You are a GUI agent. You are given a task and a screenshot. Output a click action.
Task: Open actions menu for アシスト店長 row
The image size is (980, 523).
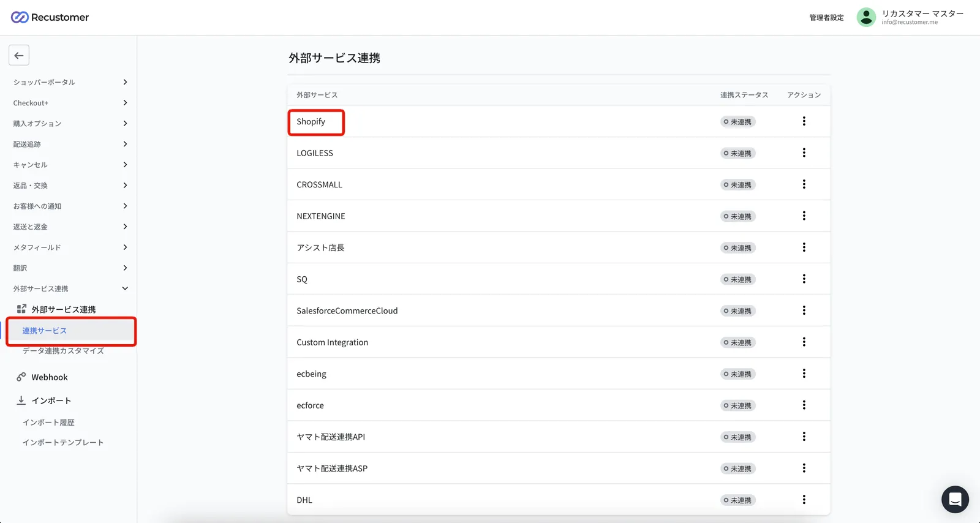804,247
